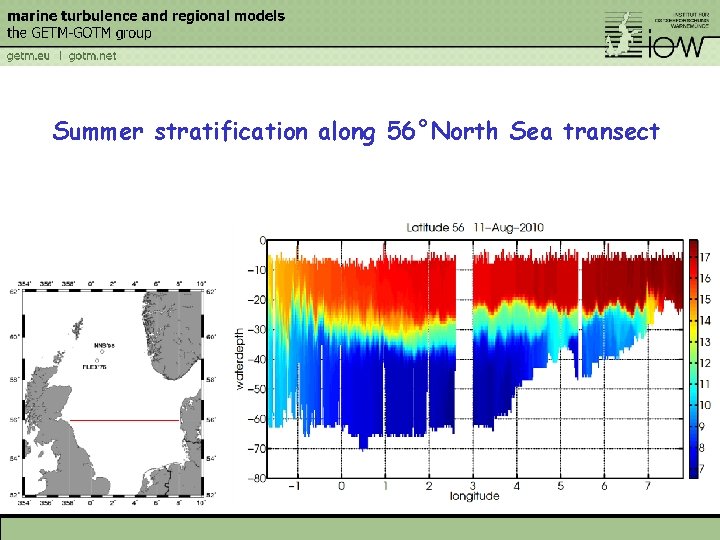Viewport: 720px width, 540px height.
Task: Click the 'waterdepth' axis label
Action: [240, 359]
